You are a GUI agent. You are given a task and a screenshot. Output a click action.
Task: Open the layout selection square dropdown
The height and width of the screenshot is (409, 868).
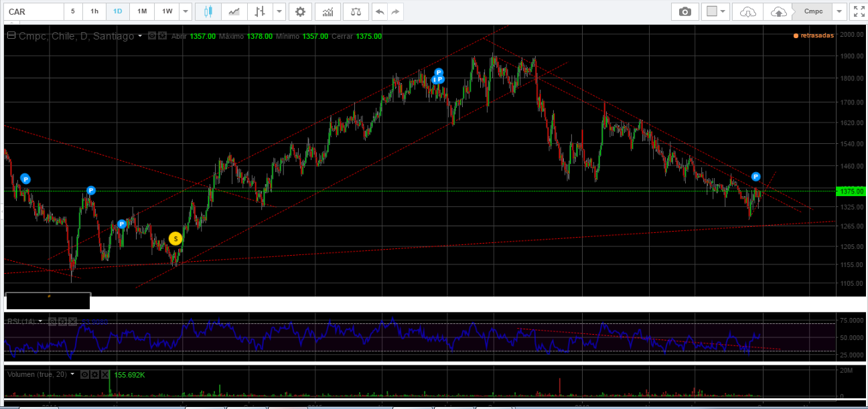715,11
